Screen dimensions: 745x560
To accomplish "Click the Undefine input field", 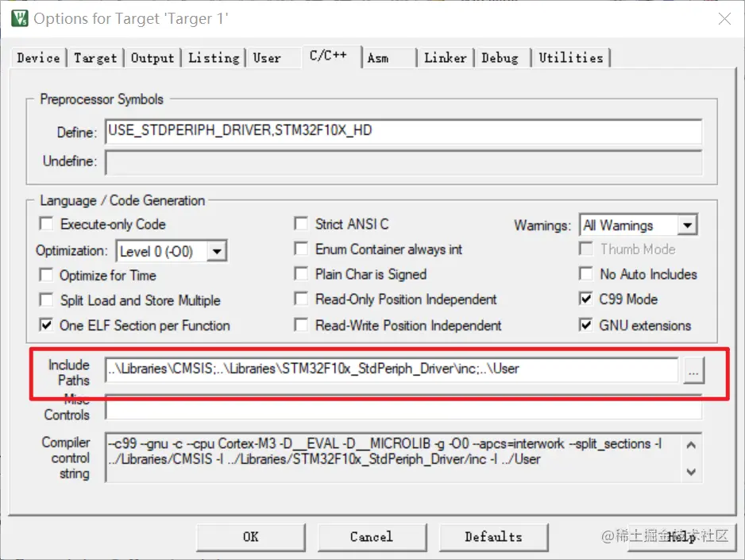I will coord(403,163).
